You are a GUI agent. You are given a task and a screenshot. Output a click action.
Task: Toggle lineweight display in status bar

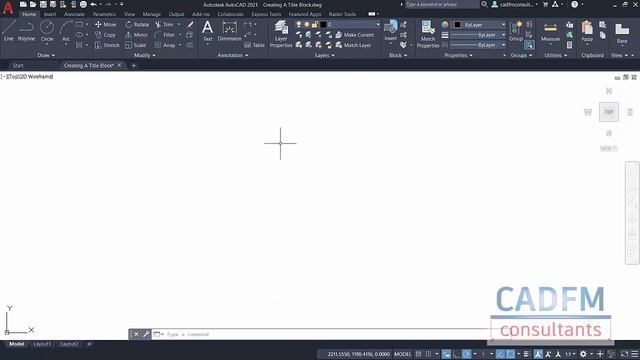pyautogui.click(x=527, y=354)
